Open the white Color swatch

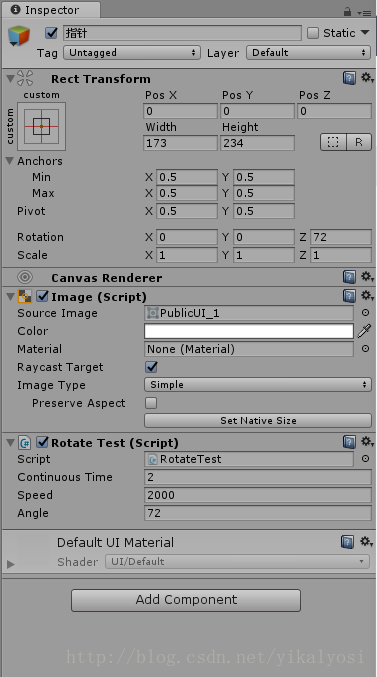coord(249,331)
